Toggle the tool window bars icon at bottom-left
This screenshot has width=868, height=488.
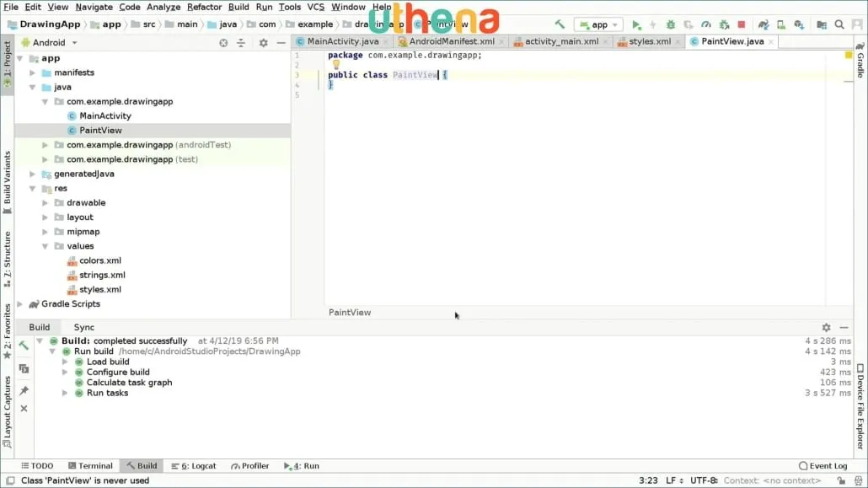(10, 480)
